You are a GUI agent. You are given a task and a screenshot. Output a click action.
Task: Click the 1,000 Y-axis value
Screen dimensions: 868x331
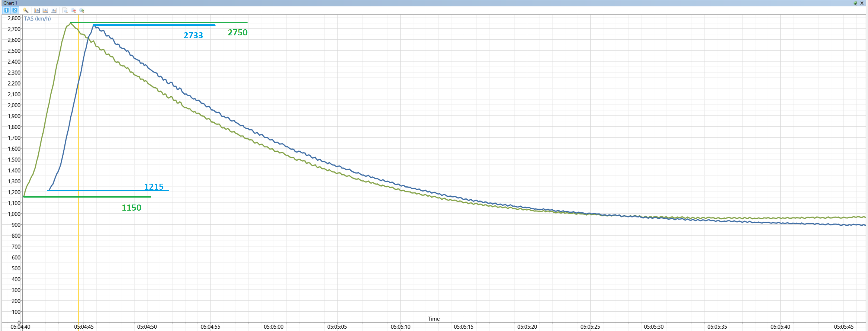tap(14, 214)
